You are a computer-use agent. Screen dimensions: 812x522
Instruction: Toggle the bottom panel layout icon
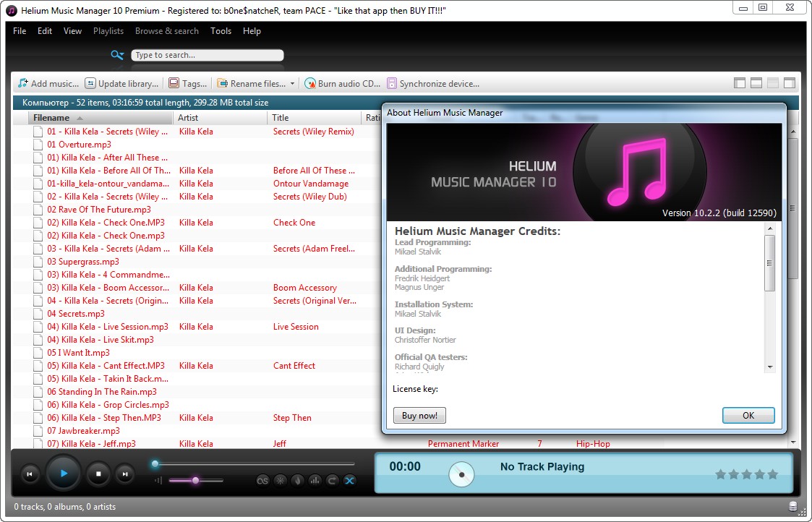pyautogui.click(x=756, y=83)
